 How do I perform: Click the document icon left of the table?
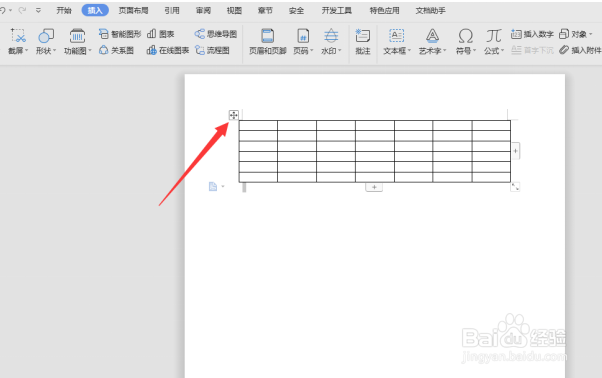(x=213, y=187)
